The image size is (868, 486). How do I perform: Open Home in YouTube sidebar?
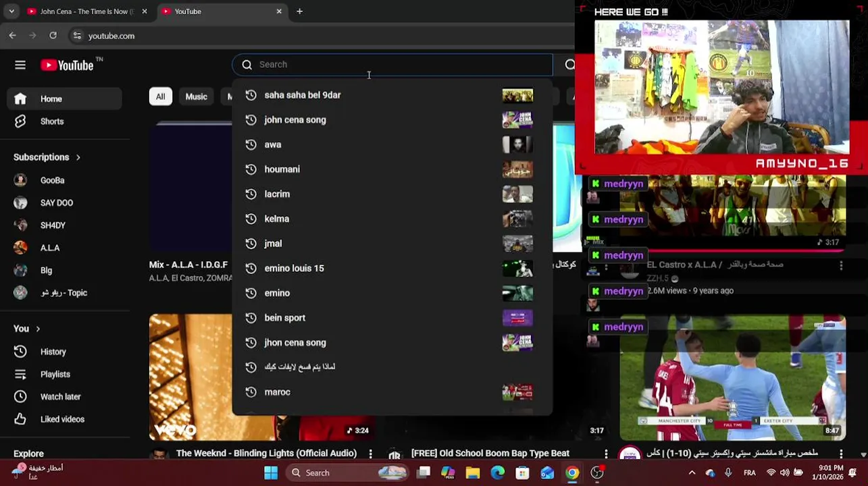click(x=65, y=99)
